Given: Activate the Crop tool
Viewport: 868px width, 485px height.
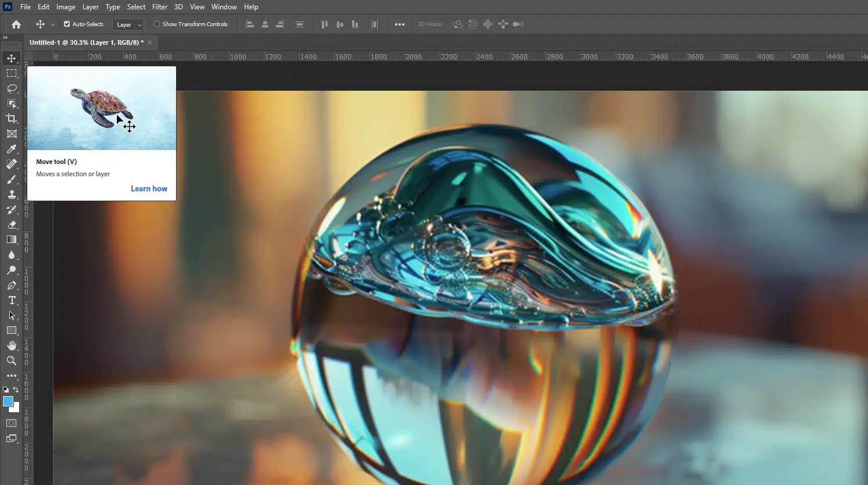Looking at the screenshot, I should pos(12,119).
